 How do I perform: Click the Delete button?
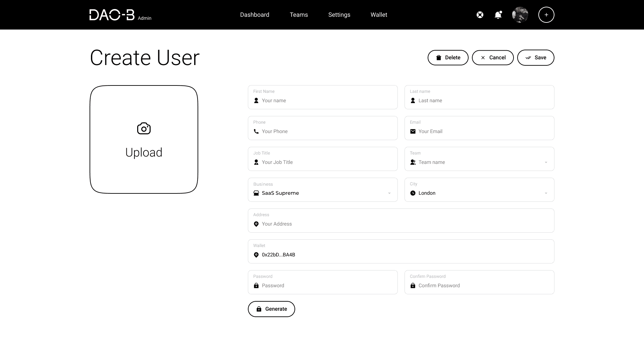[448, 58]
